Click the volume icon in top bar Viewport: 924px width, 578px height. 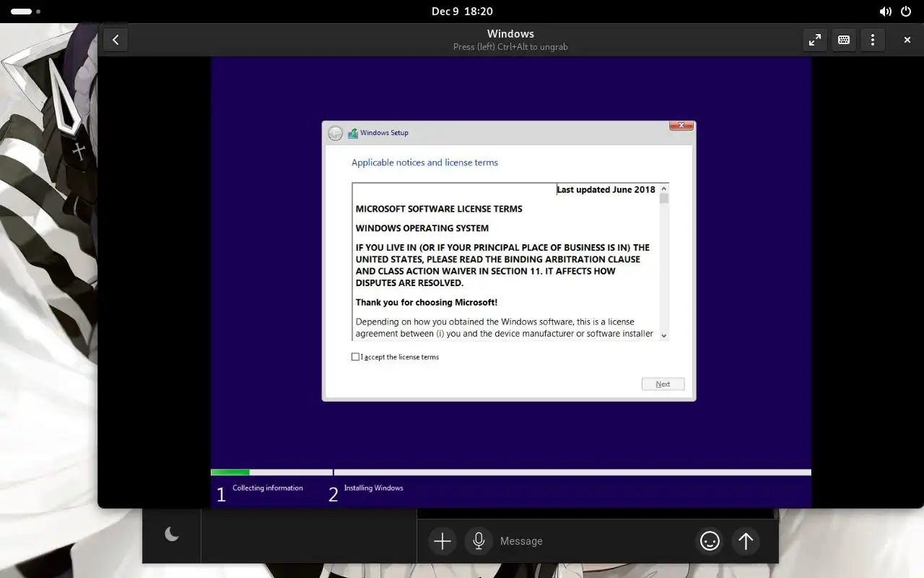pos(885,12)
